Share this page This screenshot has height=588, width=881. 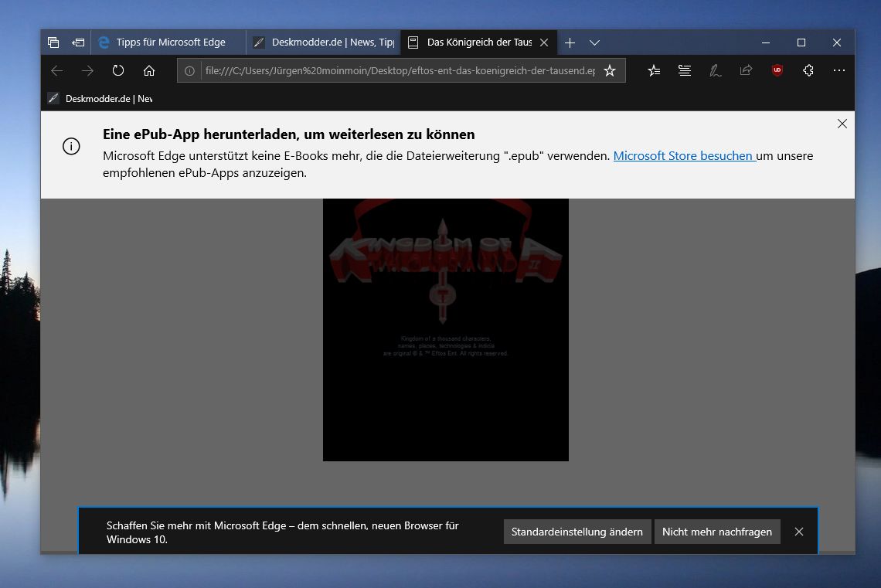[x=747, y=71]
